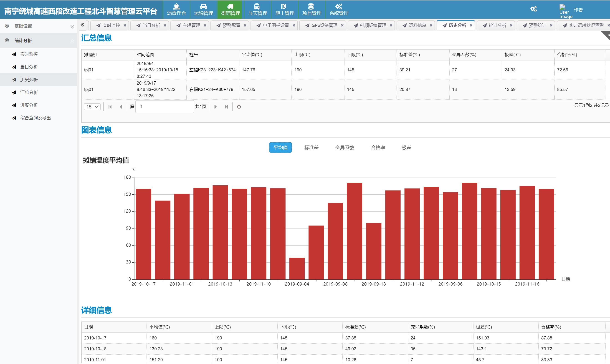Go to last page of summary table
This screenshot has height=364, width=610.
point(226,107)
